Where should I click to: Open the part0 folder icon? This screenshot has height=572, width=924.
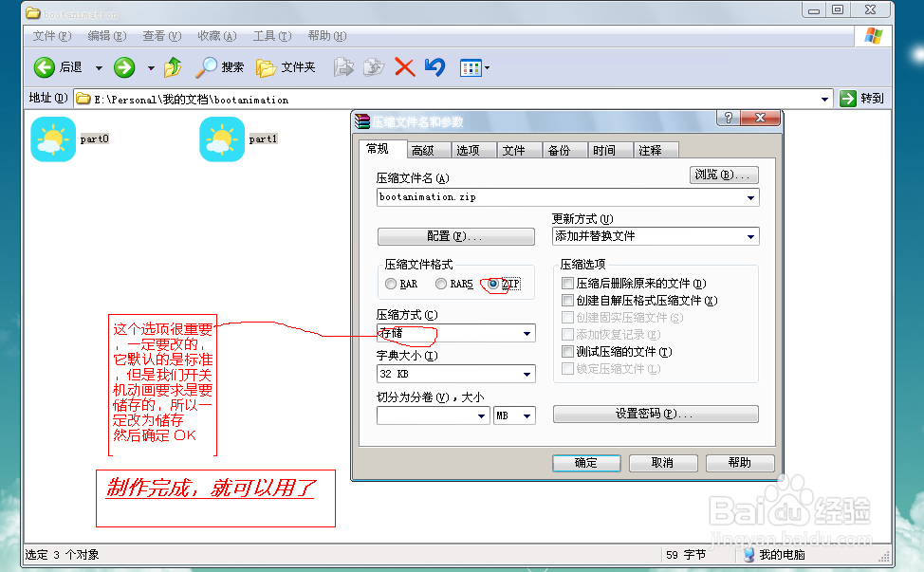(52, 139)
